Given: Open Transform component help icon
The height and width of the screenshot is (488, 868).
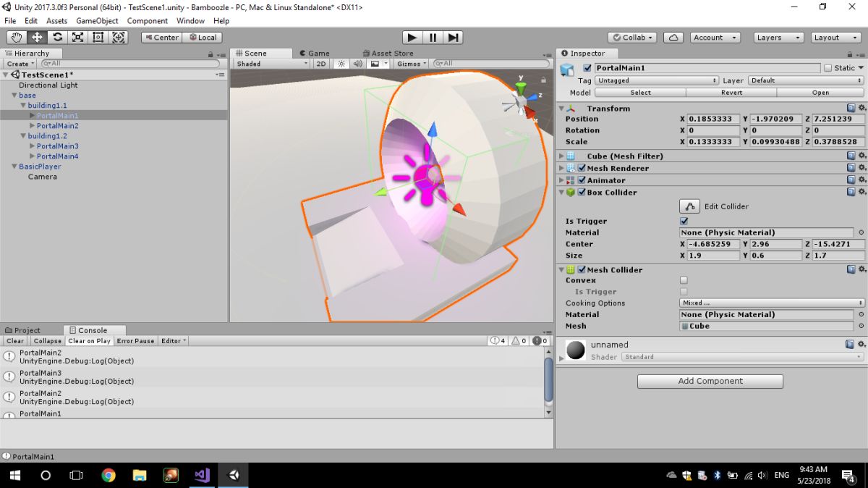Looking at the screenshot, I should tap(851, 108).
